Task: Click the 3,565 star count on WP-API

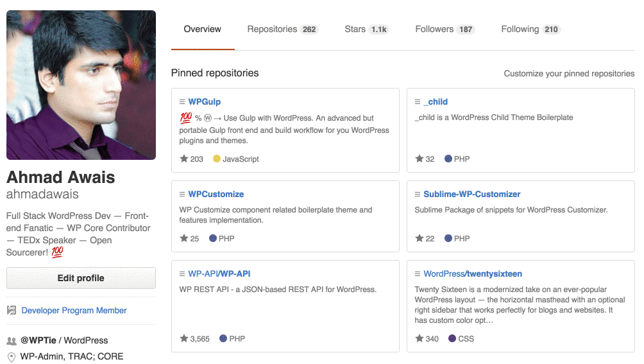Action: [200, 339]
